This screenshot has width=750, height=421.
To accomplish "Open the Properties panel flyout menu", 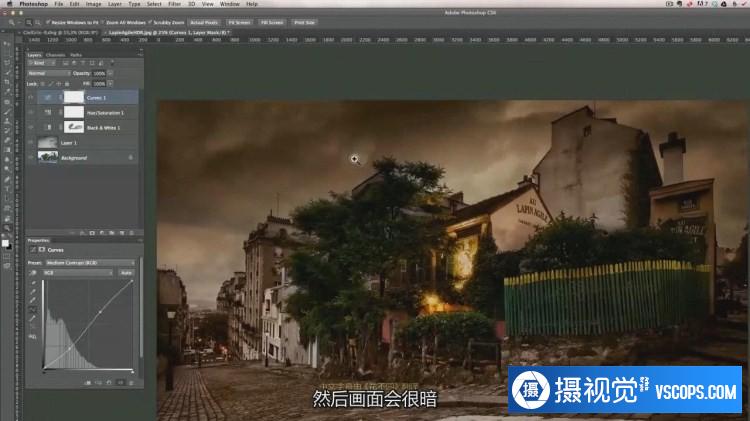I will (140, 241).
